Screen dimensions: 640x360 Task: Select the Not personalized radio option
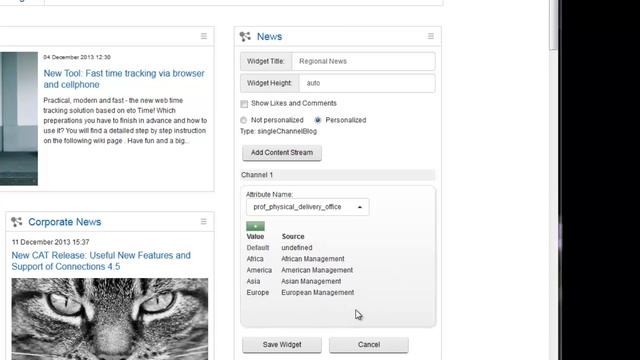[244, 120]
